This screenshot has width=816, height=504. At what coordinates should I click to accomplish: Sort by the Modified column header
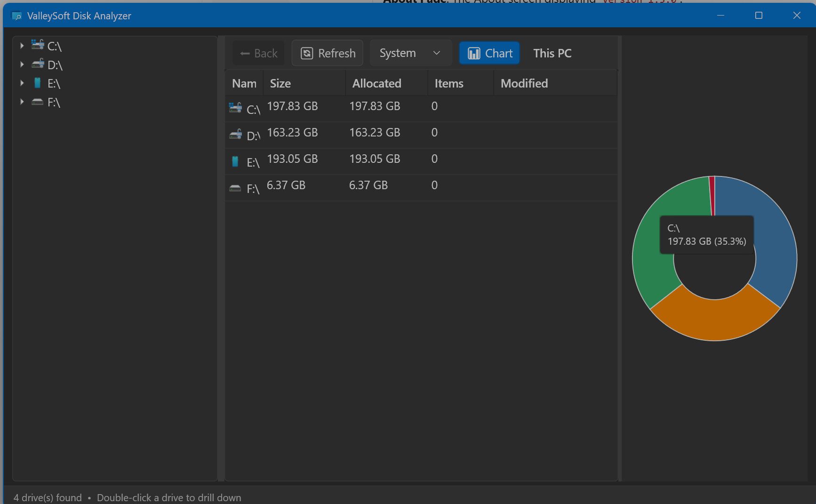(x=555, y=83)
